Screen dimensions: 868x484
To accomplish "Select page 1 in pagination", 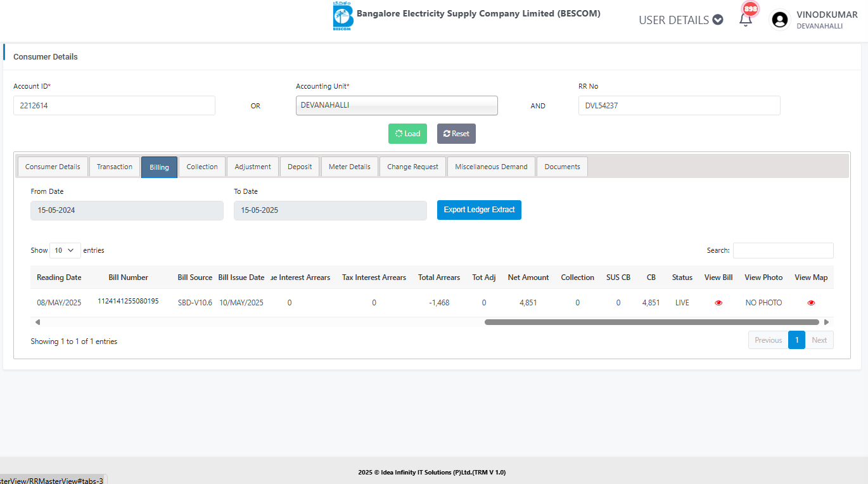I will point(796,340).
